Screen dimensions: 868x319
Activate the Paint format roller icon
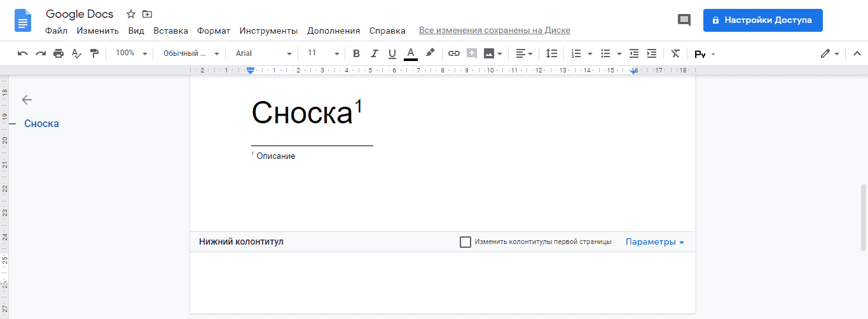95,53
